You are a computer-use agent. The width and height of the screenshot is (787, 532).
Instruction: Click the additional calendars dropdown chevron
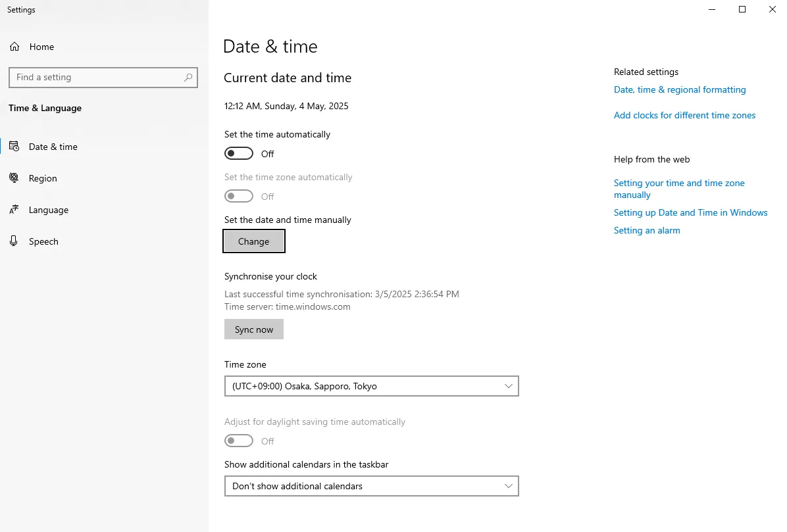point(509,486)
